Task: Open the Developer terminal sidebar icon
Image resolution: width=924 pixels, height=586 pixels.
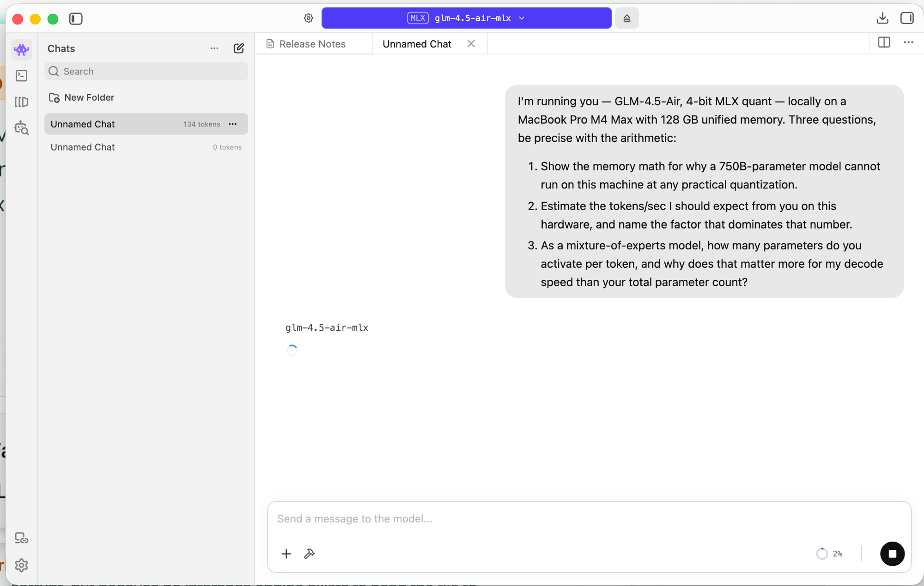Action: (21, 76)
